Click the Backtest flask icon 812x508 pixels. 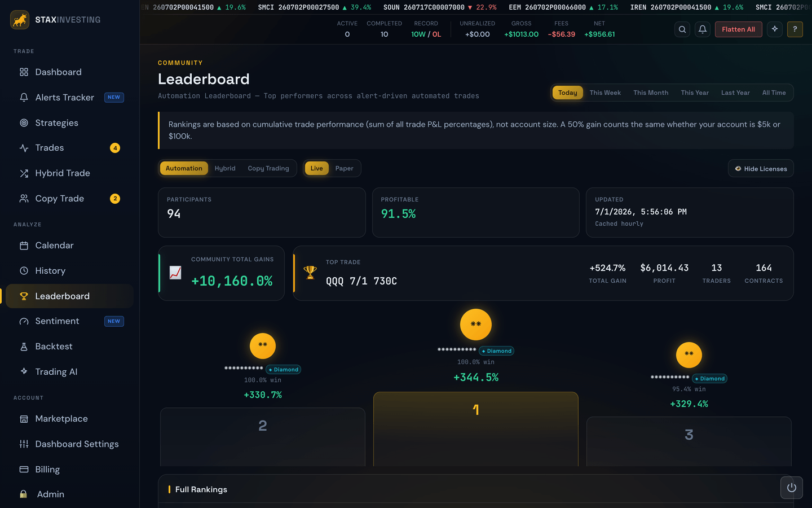tap(24, 347)
